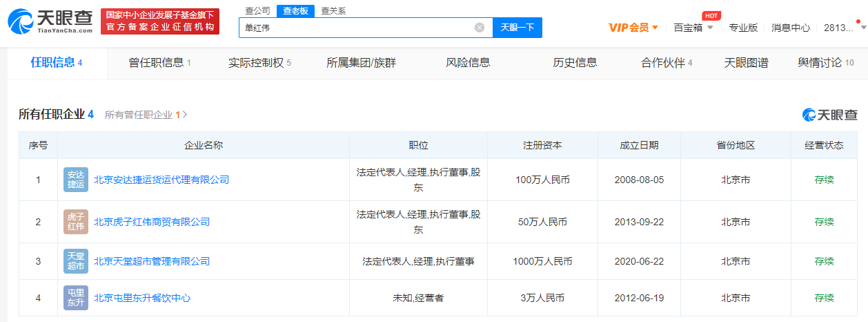
Task: Open the 历史信息 tab
Action: click(x=575, y=63)
